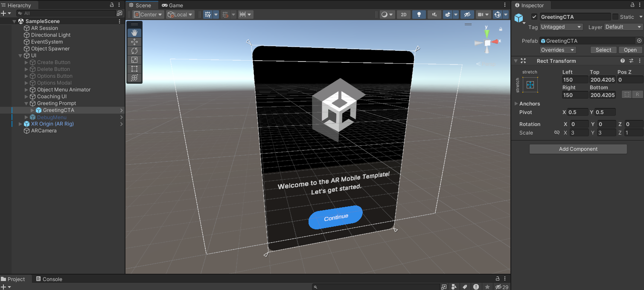Click into the GreetingCTA name field

[575, 17]
